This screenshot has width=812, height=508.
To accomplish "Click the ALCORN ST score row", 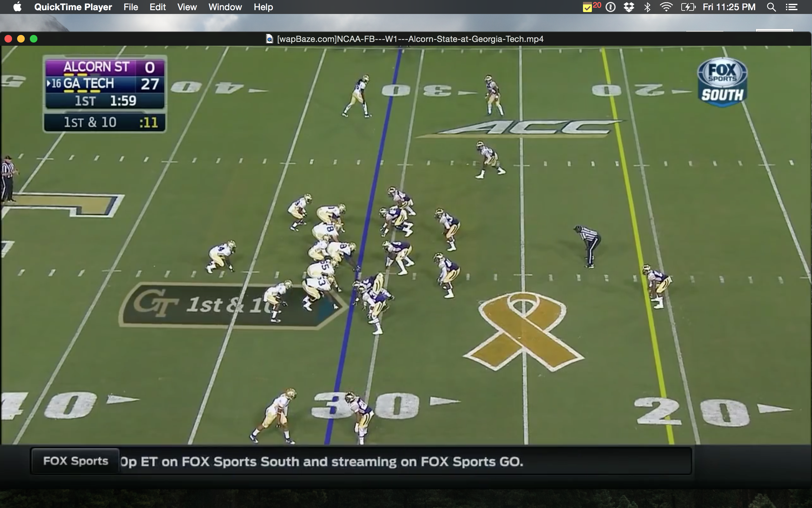I will click(105, 67).
